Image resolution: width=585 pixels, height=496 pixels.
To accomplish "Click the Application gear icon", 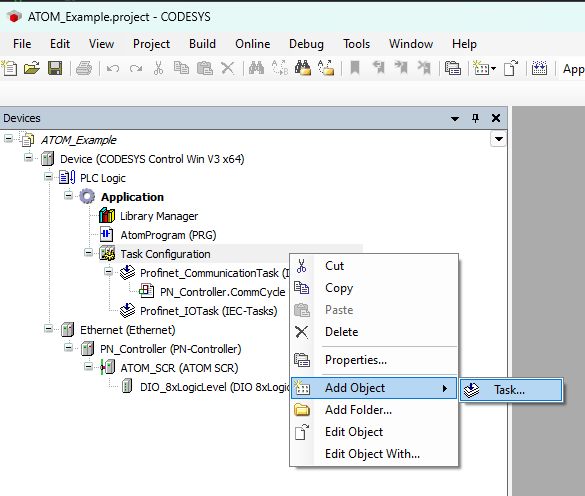I will [87, 197].
